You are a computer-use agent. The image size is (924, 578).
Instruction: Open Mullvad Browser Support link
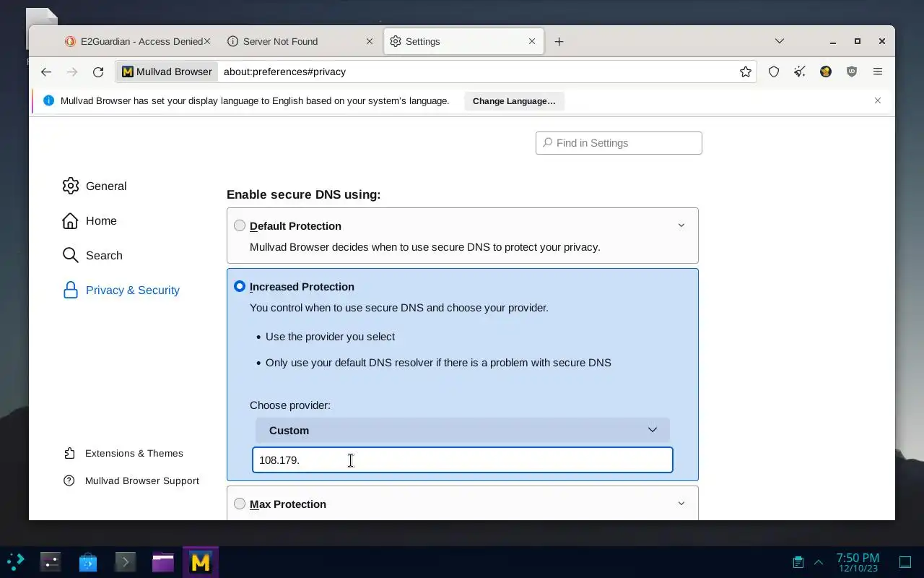point(131,480)
